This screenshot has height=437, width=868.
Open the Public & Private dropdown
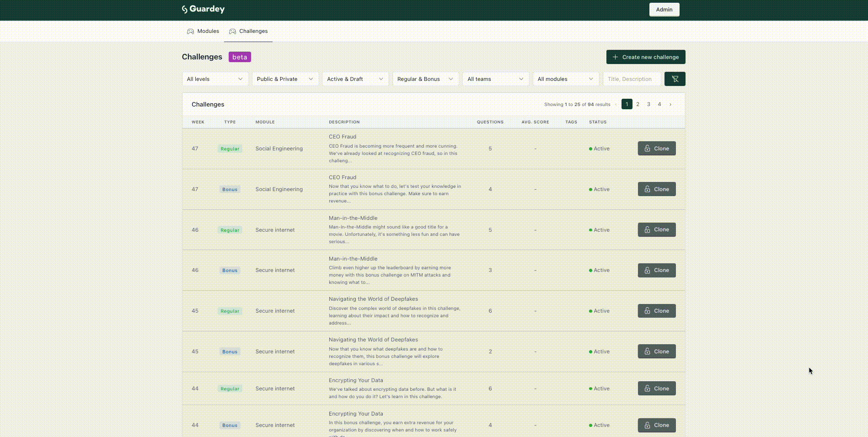pyautogui.click(x=285, y=79)
